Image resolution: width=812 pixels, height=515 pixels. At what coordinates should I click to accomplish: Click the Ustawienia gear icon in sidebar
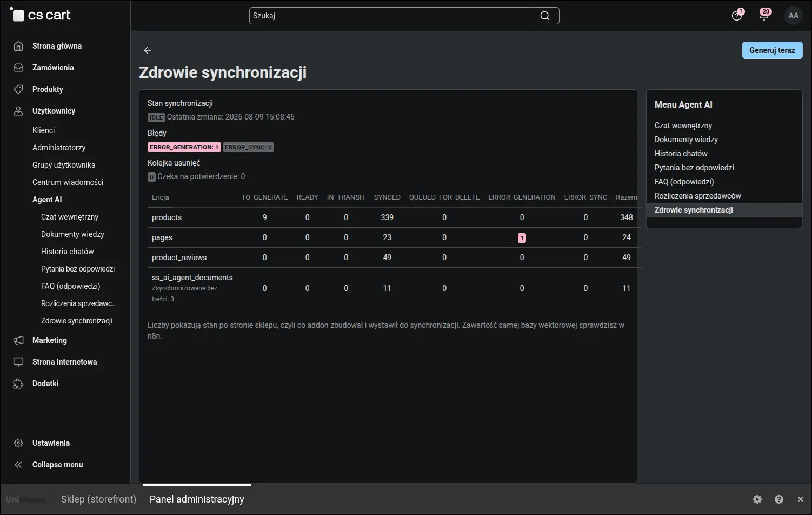(18, 443)
